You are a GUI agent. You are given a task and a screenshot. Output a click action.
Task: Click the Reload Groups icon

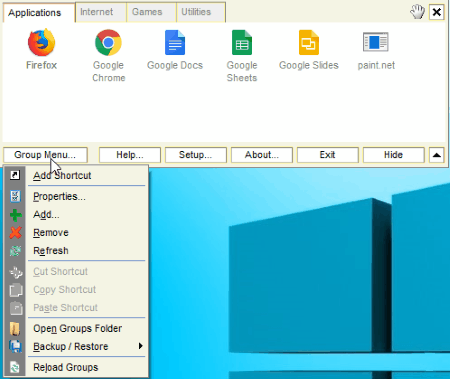pos(15,367)
